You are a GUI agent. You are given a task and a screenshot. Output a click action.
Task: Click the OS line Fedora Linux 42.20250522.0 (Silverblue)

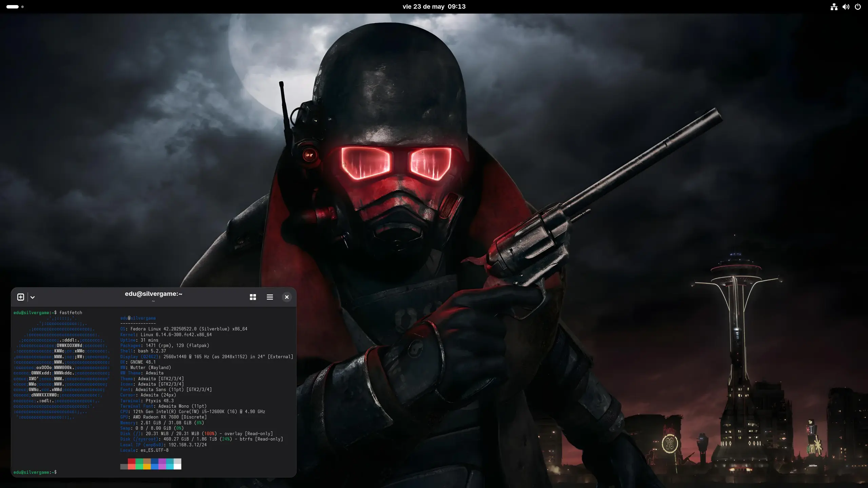click(184, 329)
